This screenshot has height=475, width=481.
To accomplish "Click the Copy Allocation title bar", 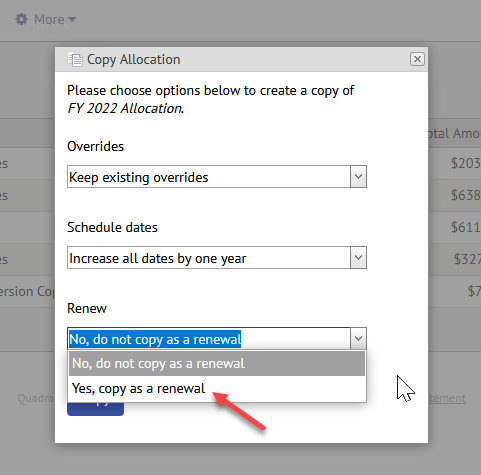I will pyautogui.click(x=241, y=59).
